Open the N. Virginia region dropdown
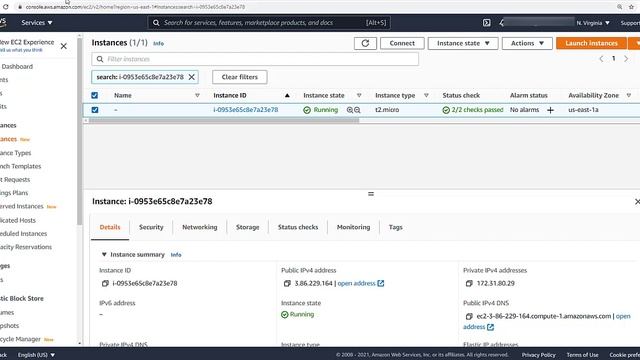 [x=593, y=23]
